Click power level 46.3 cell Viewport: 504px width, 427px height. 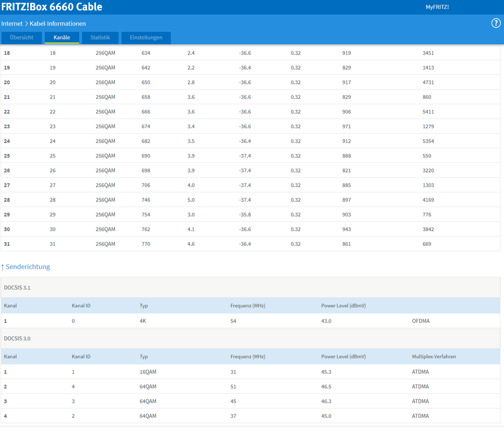pyautogui.click(x=326, y=401)
